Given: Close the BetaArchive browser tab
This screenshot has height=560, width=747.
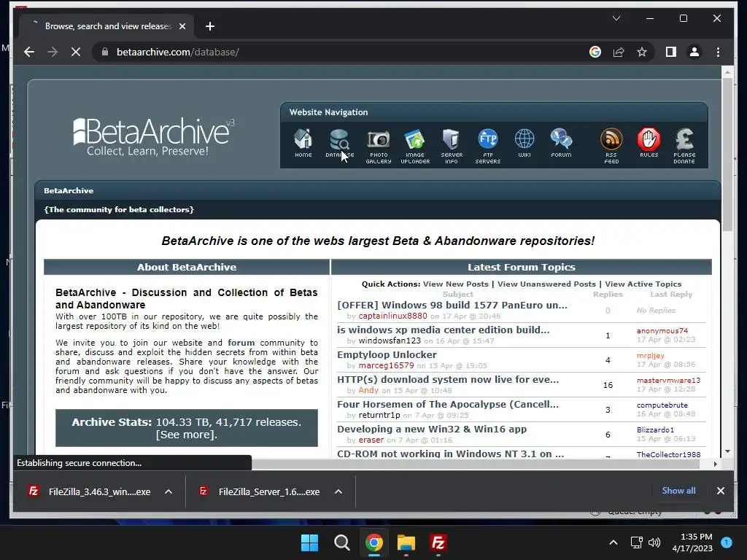Looking at the screenshot, I should pyautogui.click(x=182, y=26).
